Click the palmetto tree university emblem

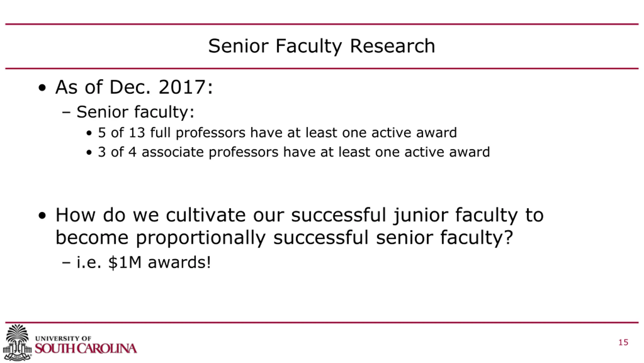(x=17, y=342)
